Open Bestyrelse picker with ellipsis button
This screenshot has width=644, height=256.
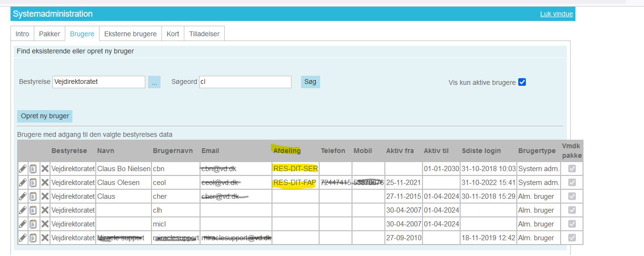[154, 82]
